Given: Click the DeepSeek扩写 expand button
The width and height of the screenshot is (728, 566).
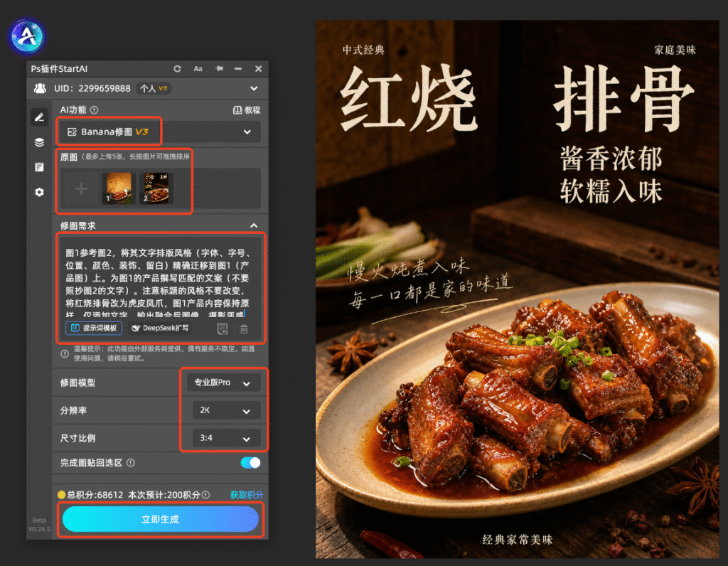Looking at the screenshot, I should pyautogui.click(x=160, y=329).
